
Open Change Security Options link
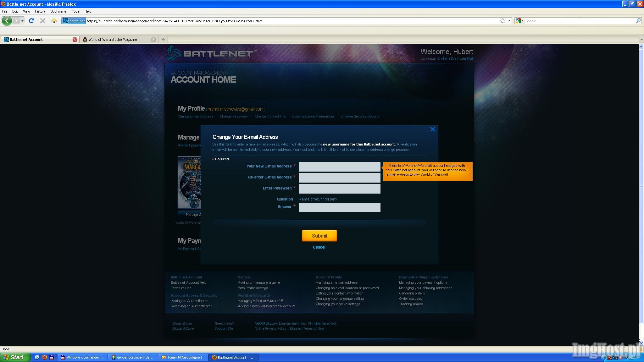(x=360, y=116)
